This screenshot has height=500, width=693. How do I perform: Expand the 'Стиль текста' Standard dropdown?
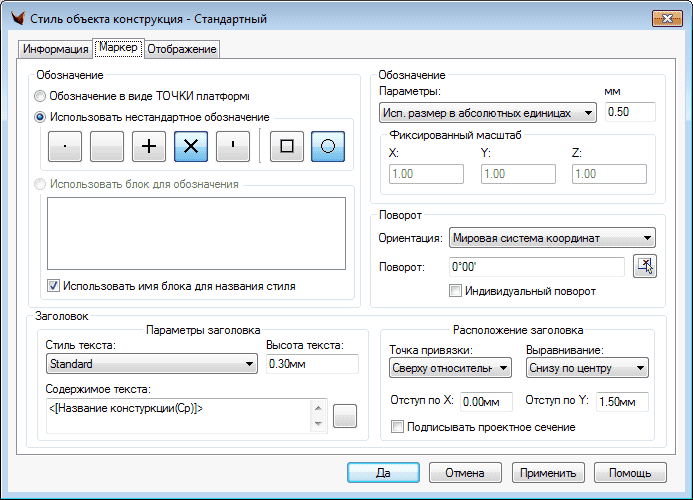click(x=151, y=364)
